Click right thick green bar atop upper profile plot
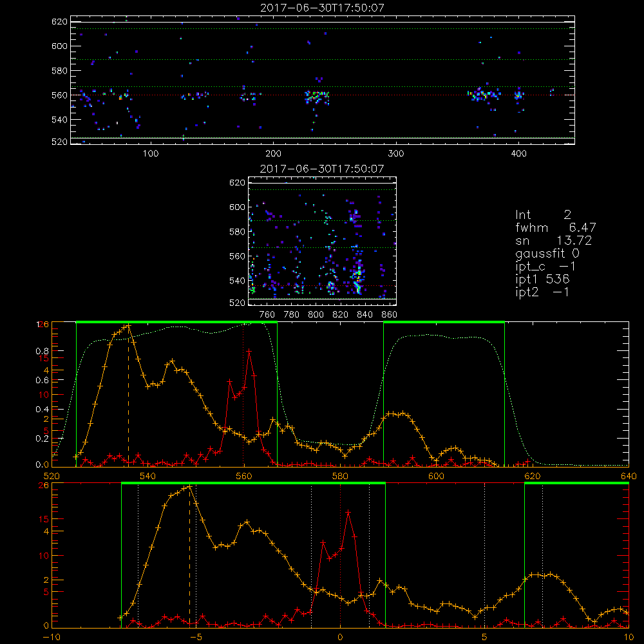This screenshot has width=644, height=644. (x=444, y=322)
